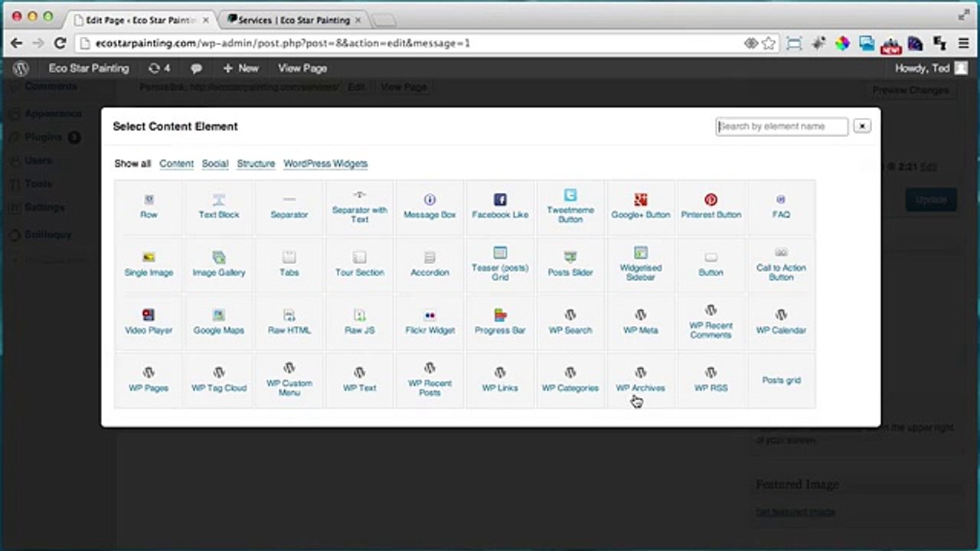Screen dimensions: 980x551
Task: Insert a Video Player element
Action: 149,323
